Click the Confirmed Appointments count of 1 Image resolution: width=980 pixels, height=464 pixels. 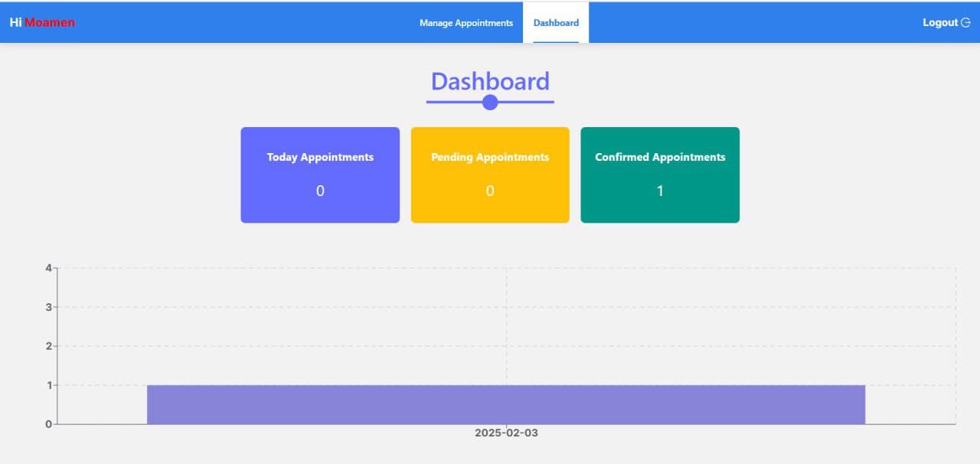[x=660, y=191]
